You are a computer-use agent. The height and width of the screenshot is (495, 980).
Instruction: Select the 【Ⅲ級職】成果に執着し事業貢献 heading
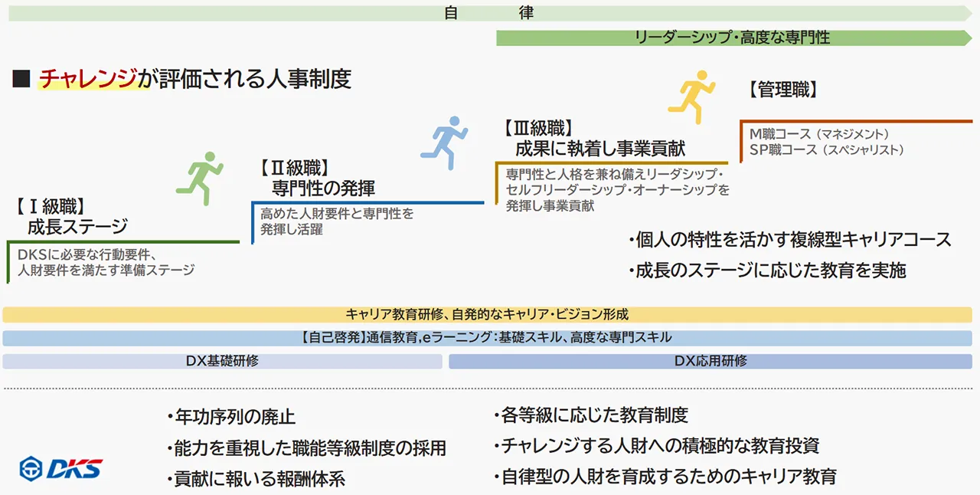click(x=593, y=139)
